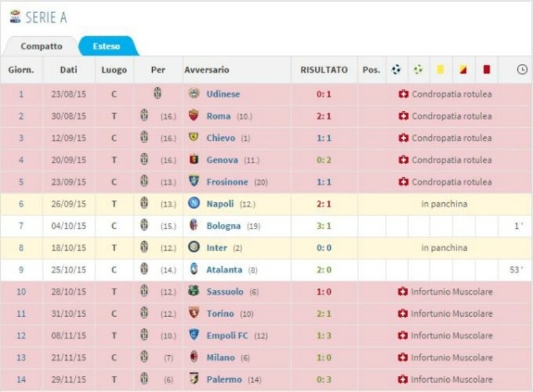
Task: Switch to the Compatto tab
Action: tap(42, 47)
